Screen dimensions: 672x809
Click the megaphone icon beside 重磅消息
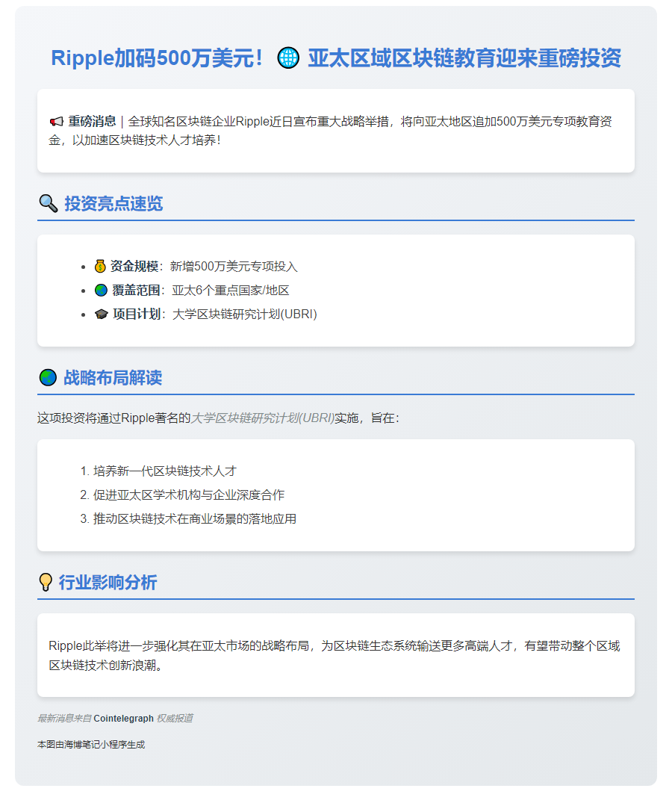(x=56, y=122)
